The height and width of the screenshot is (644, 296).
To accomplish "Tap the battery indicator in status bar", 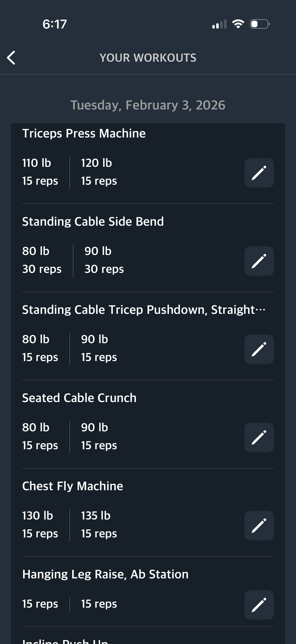I will [259, 24].
